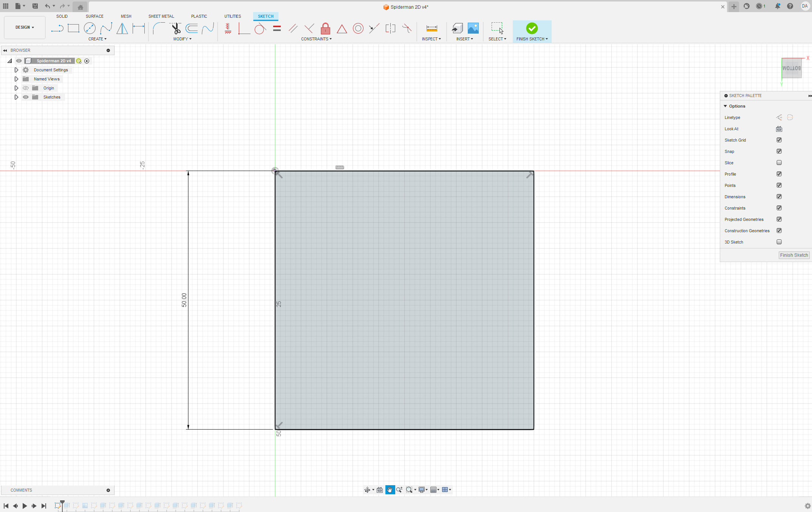Select the Fillet tool in Modify
The height and width of the screenshot is (512, 812).
coord(159,28)
